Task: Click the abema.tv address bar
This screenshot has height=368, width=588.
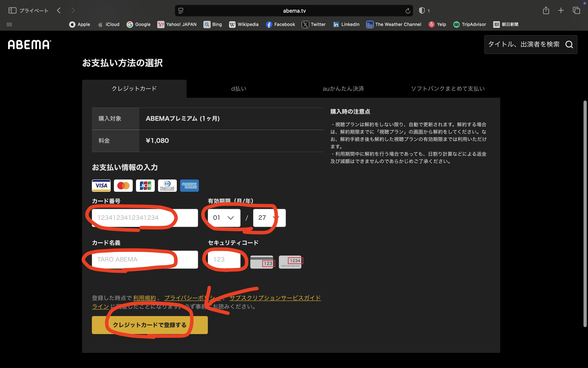Action: (294, 11)
